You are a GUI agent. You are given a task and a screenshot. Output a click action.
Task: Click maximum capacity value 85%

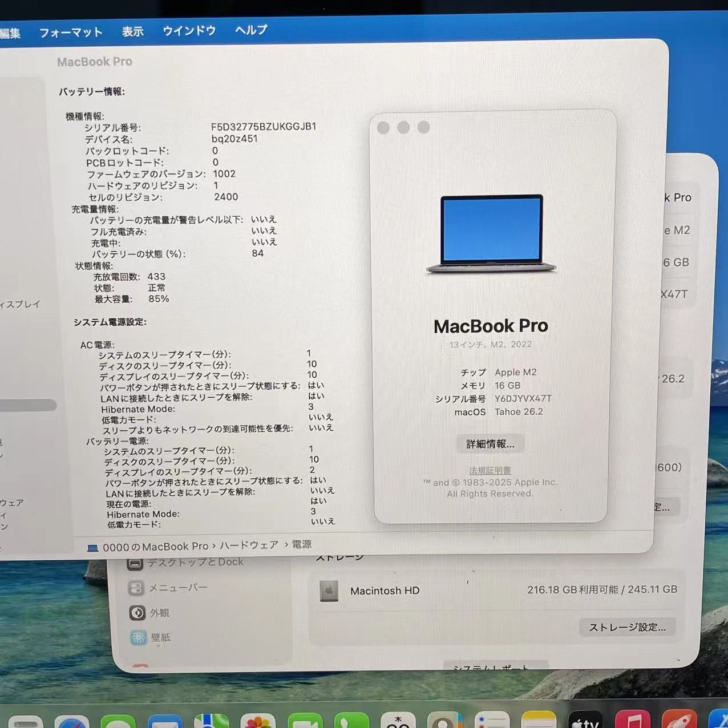159,299
